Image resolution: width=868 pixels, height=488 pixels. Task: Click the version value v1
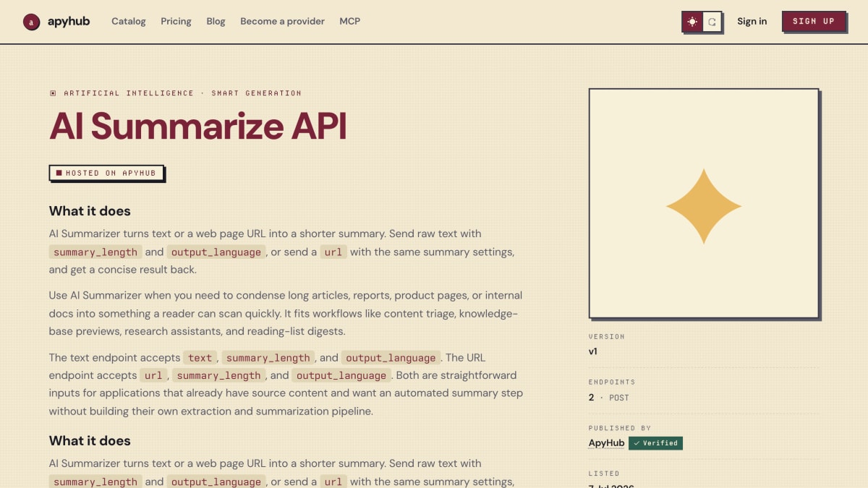pos(593,351)
